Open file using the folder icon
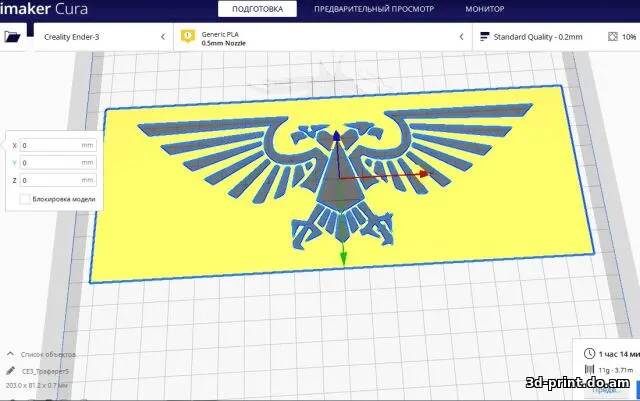Viewport: 640px width, 401px height. (12, 37)
